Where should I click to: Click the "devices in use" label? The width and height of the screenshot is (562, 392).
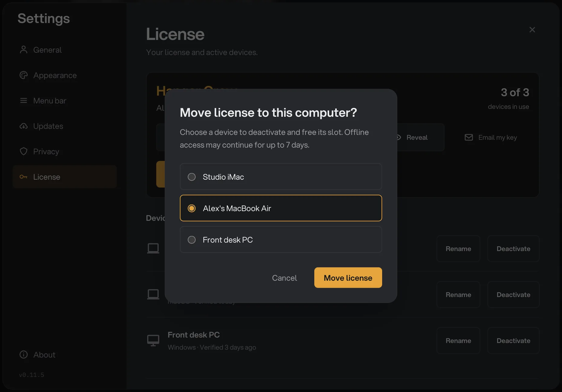point(508,106)
